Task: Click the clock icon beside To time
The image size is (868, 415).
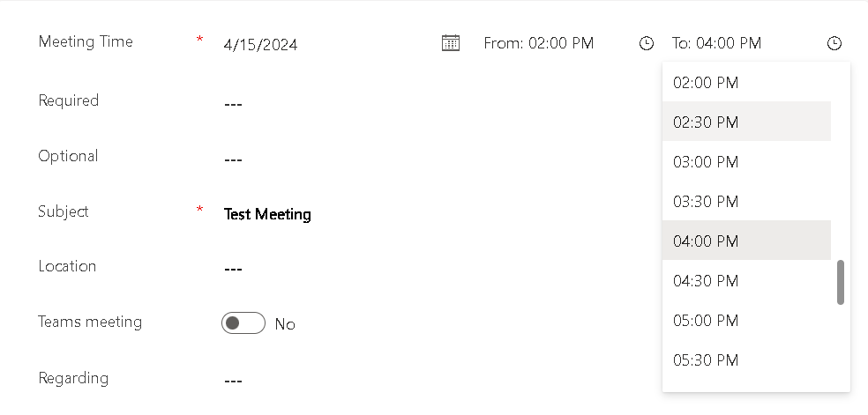Action: click(x=834, y=43)
